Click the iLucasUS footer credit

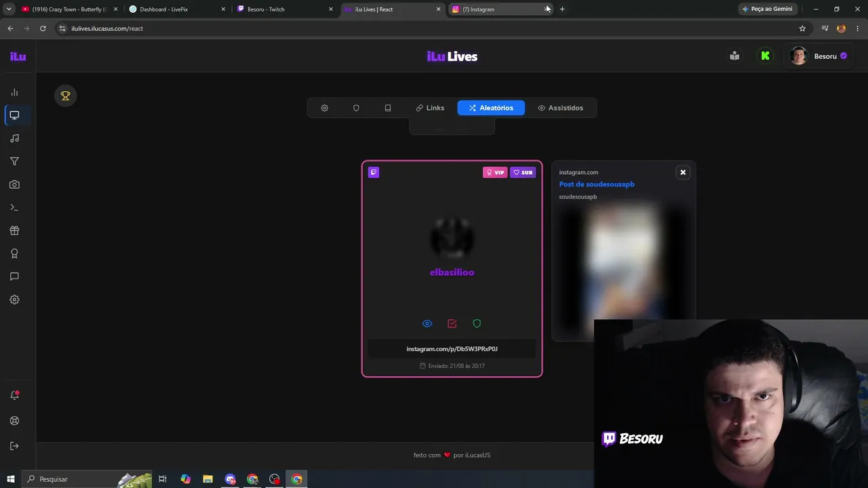472,455
